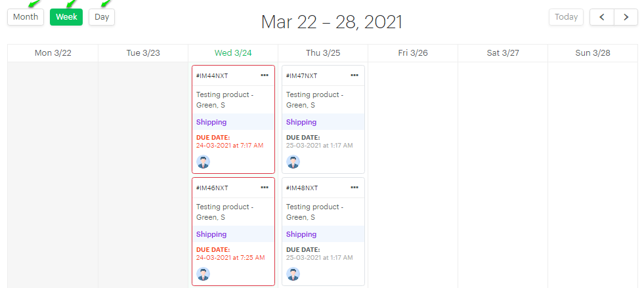Go to the previous week using left chevron

pyautogui.click(x=602, y=17)
